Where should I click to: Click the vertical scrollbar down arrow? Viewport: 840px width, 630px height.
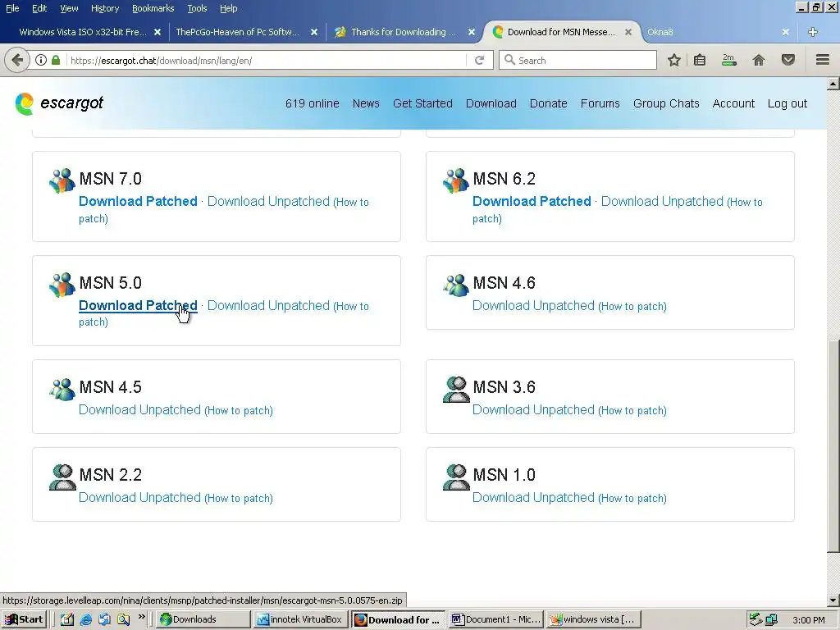(833, 600)
